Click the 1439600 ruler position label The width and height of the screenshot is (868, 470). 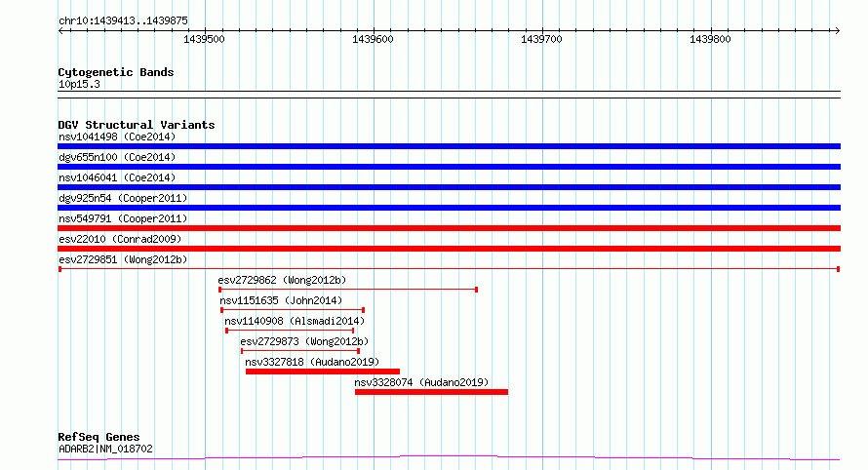click(374, 39)
